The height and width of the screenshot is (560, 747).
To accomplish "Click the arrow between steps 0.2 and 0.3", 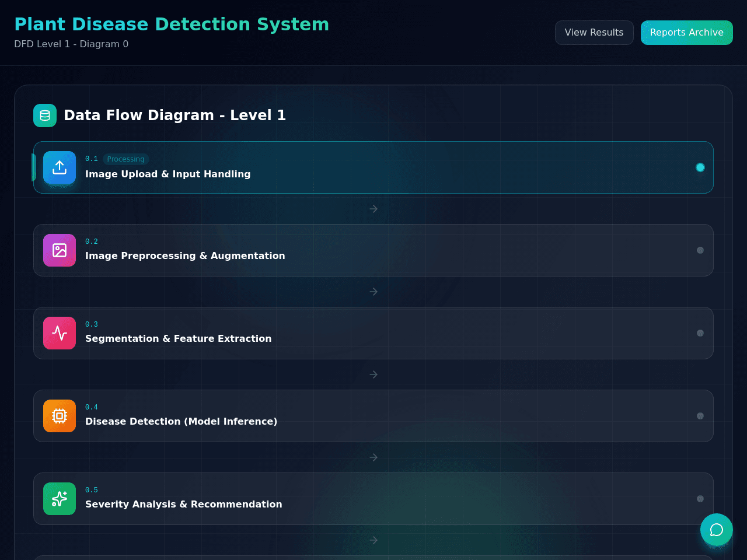I will point(373,292).
